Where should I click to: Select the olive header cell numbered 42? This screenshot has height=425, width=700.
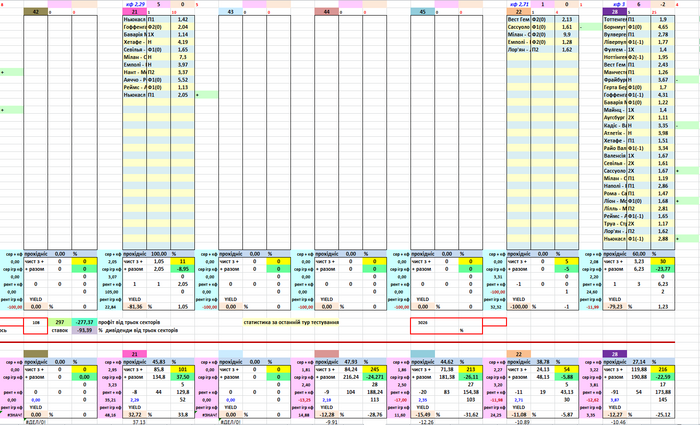click(x=36, y=12)
